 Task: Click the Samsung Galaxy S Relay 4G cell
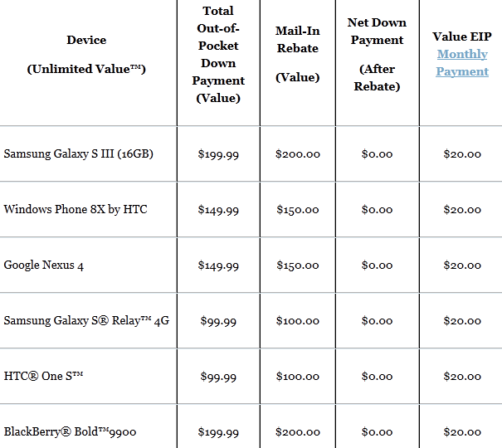tap(86, 320)
